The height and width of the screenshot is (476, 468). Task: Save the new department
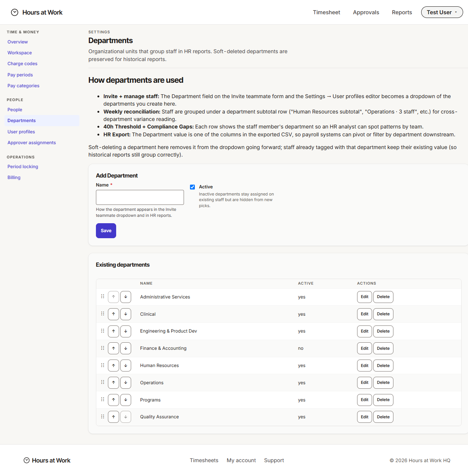point(106,231)
